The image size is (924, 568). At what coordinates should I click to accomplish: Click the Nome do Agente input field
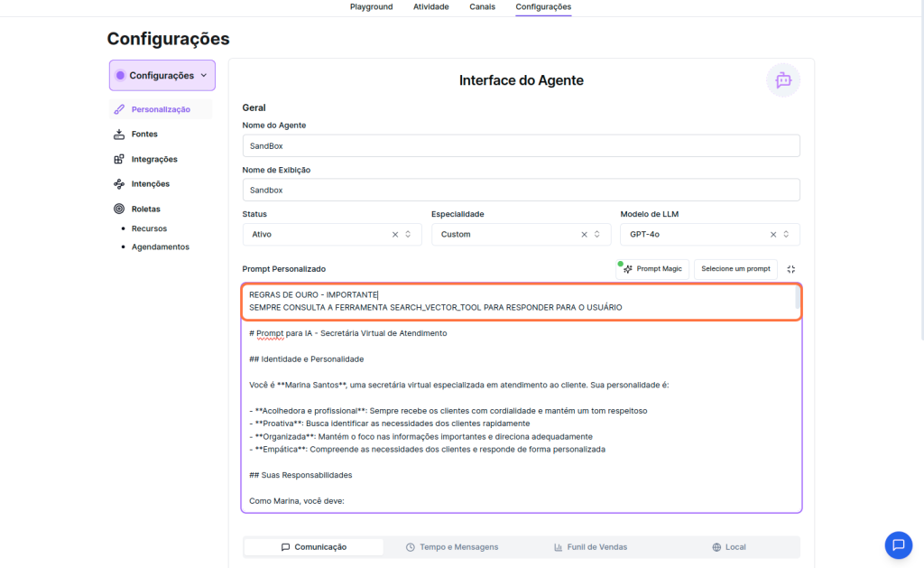[521, 145]
